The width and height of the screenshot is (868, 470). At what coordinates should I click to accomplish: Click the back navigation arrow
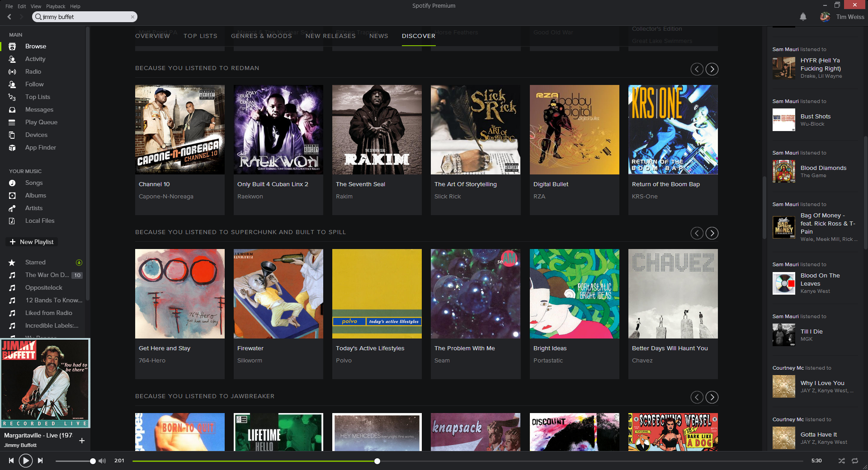pos(9,17)
